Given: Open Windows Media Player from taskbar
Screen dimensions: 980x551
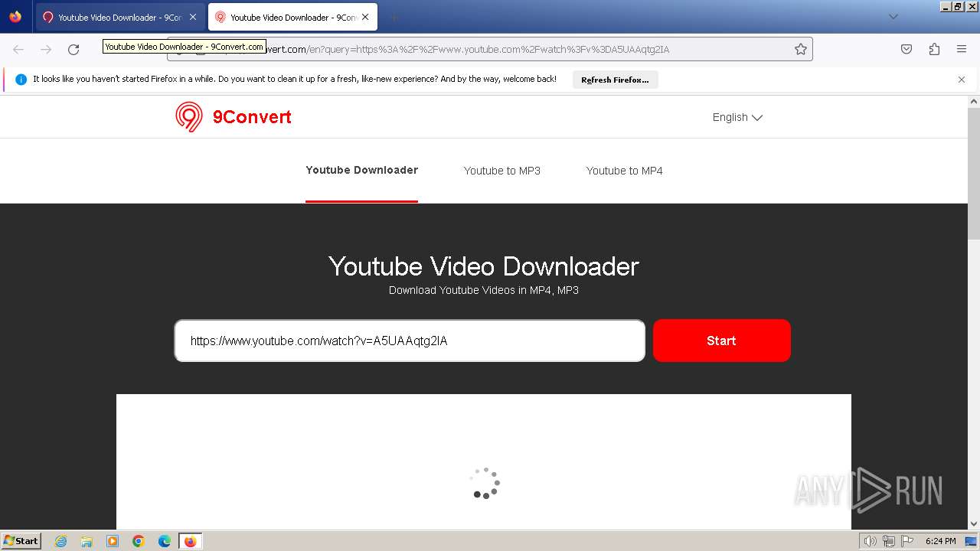Looking at the screenshot, I should pyautogui.click(x=113, y=541).
